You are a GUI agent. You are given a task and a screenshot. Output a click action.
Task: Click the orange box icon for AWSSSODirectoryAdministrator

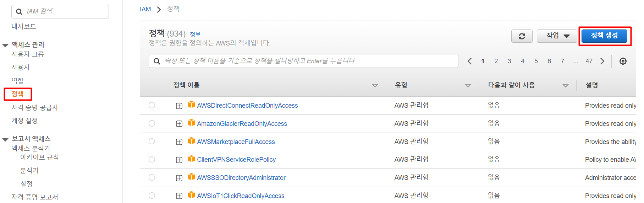click(191, 177)
